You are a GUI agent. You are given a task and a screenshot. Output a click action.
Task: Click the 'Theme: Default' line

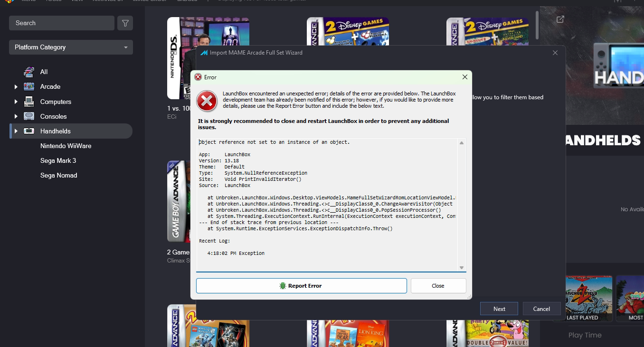pos(222,167)
